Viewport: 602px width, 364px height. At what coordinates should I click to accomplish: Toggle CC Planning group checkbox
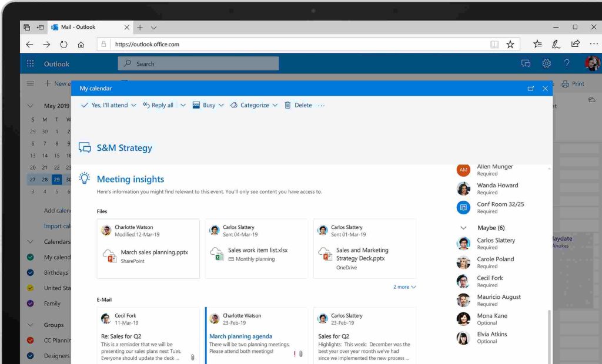click(31, 340)
